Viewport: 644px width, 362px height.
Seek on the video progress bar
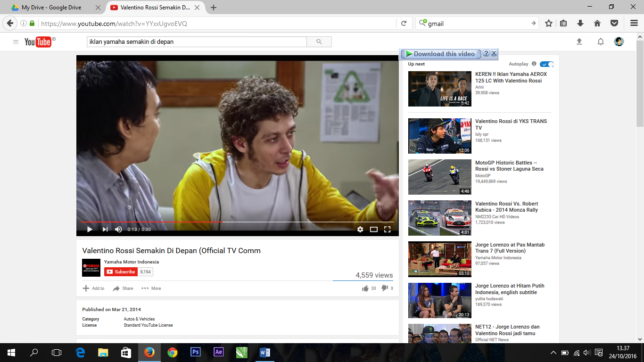238,222
